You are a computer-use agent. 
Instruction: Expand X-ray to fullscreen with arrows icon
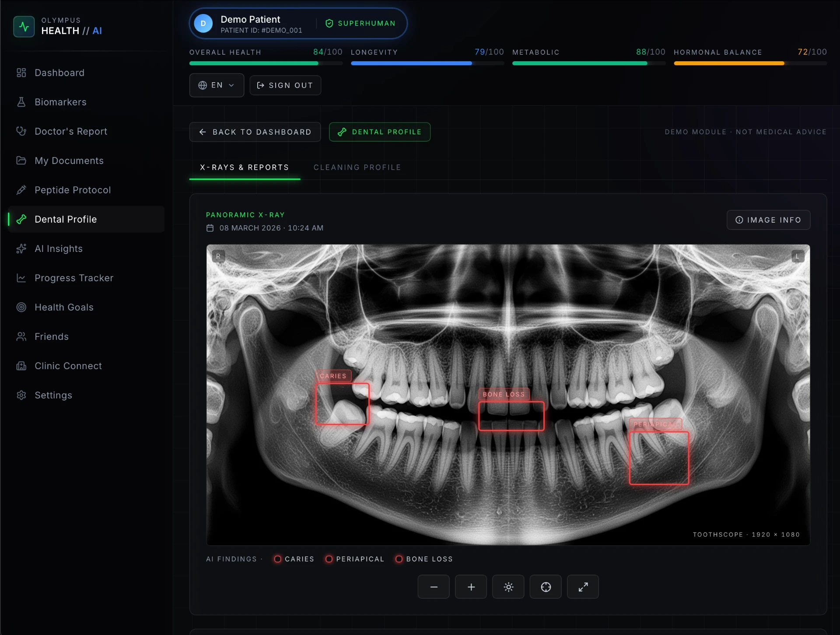583,587
